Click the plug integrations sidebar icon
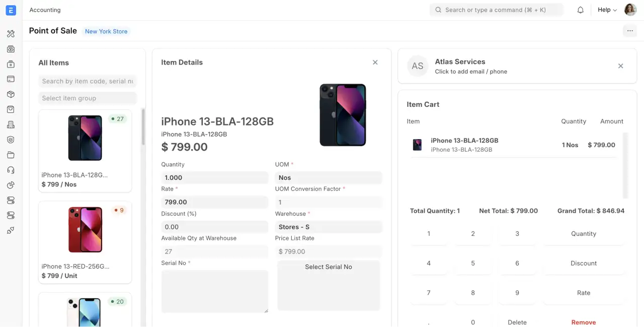 11,230
